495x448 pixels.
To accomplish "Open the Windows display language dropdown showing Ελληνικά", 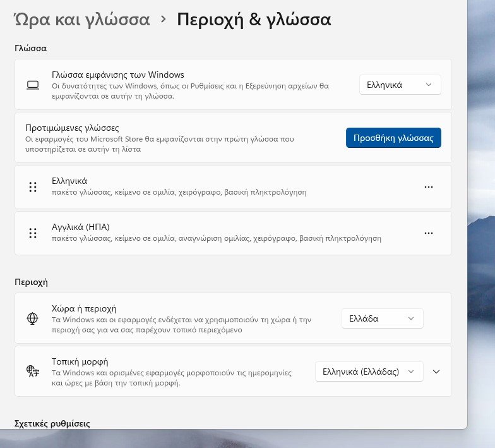I will pos(400,85).
